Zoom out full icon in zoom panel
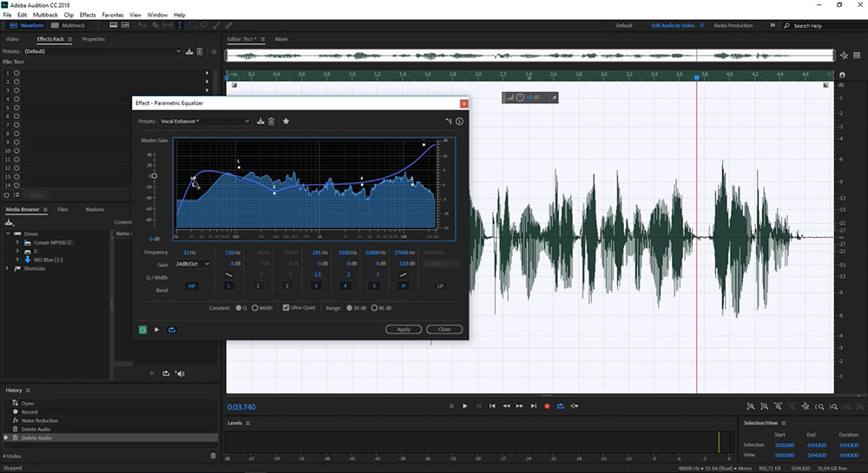 [806, 406]
